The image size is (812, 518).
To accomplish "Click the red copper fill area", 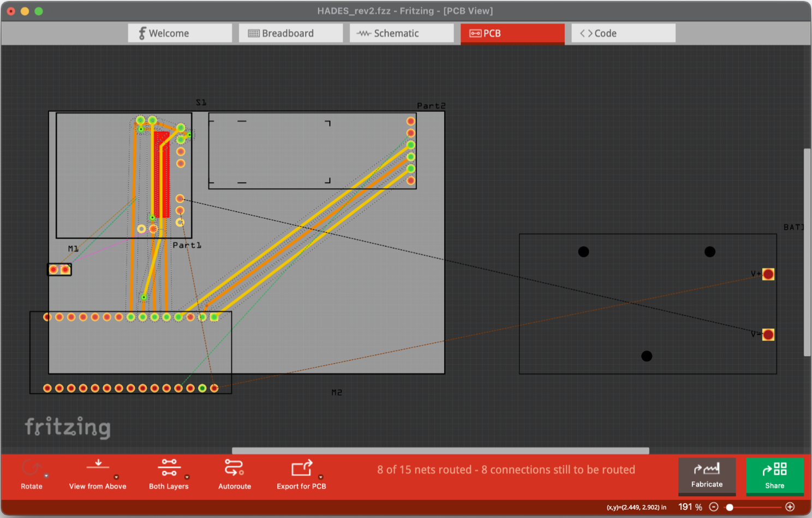I will tap(162, 174).
